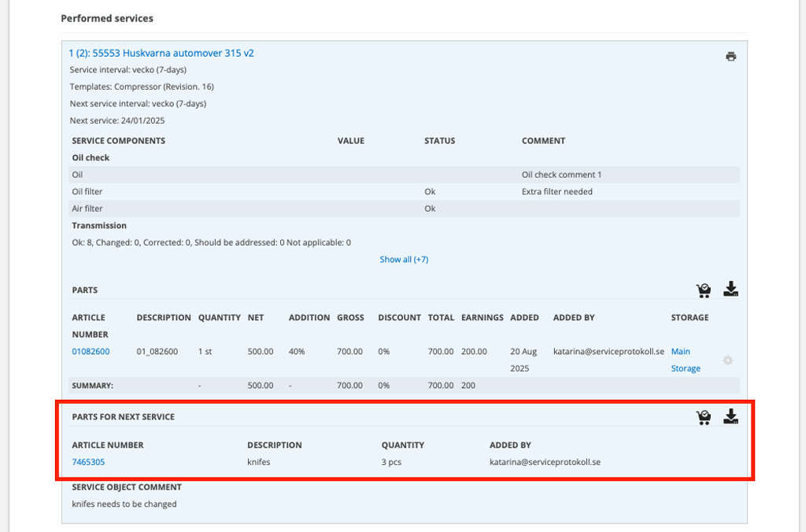Click the quantity 1 st cell
The width and height of the screenshot is (806, 532).
click(x=205, y=352)
